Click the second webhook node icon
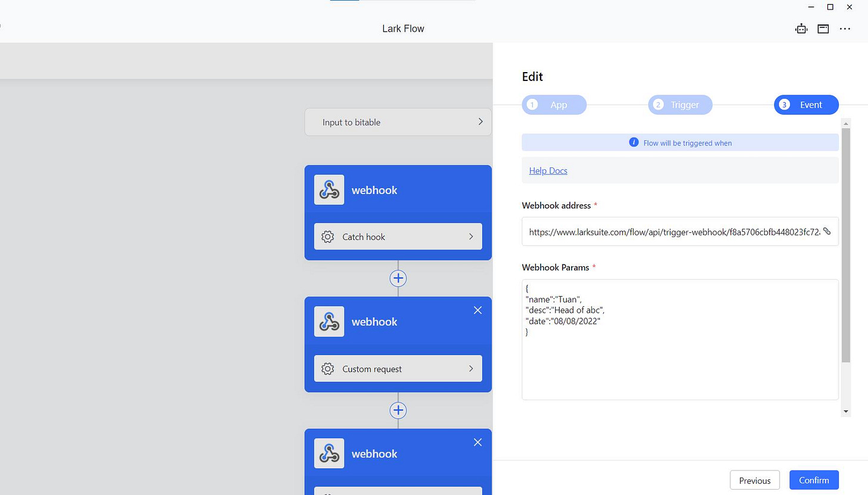This screenshot has height=495, width=868. [x=329, y=322]
